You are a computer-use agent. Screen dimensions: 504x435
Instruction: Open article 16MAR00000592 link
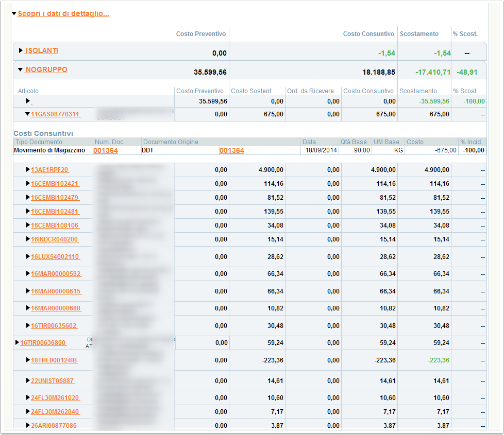tap(56, 274)
